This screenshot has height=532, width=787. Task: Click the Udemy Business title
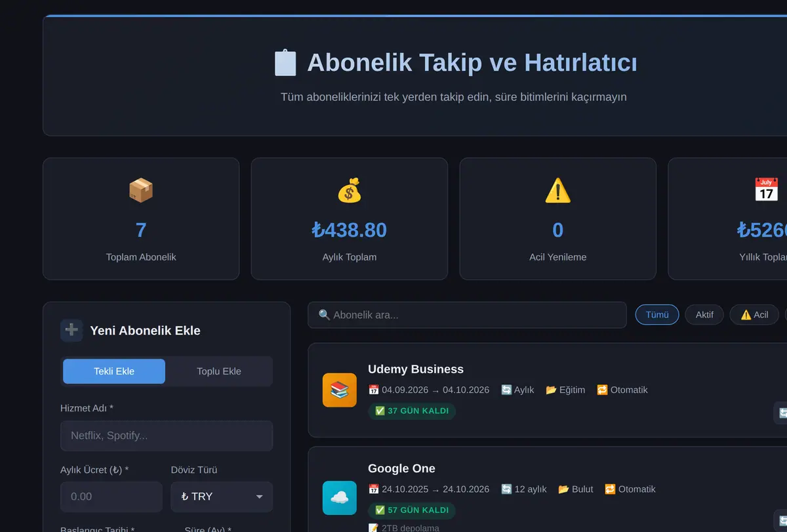(416, 369)
